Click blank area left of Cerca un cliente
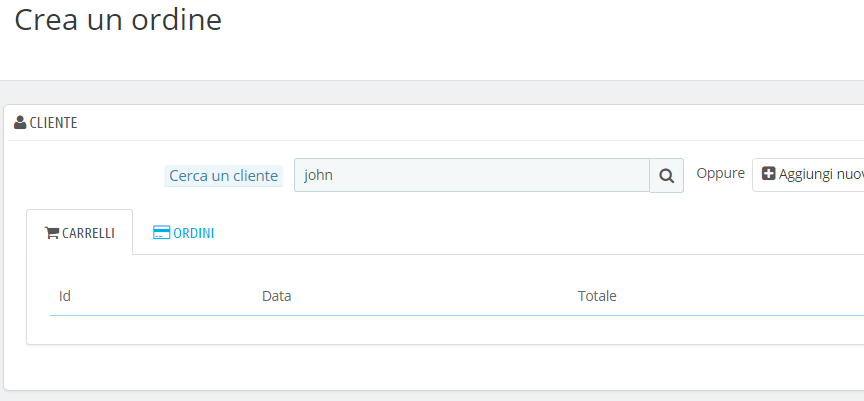The width and height of the screenshot is (864, 401). (x=90, y=176)
